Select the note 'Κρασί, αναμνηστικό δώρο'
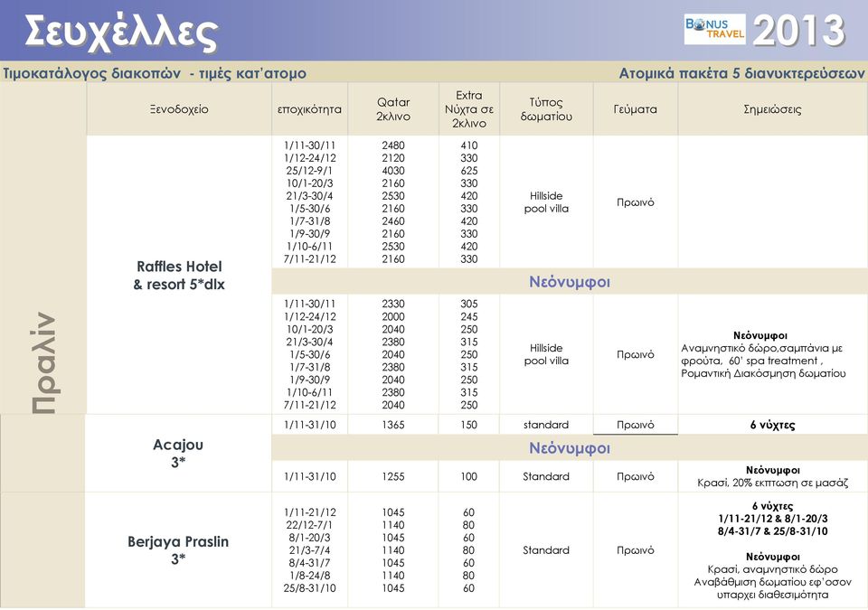Viewport: 868px width, 610px height. (x=773, y=569)
